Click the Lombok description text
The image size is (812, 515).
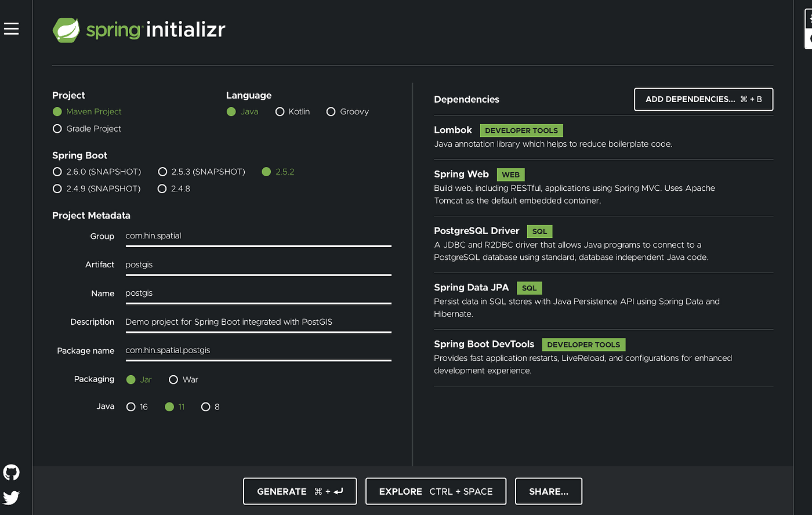(553, 144)
